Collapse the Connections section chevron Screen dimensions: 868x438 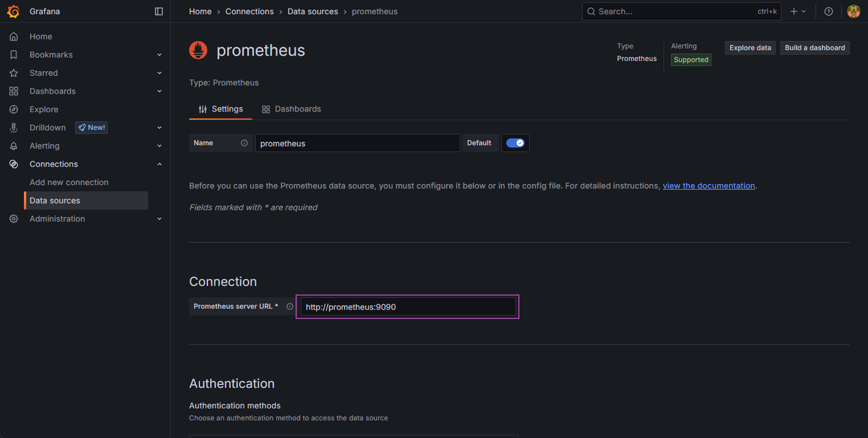(159, 164)
